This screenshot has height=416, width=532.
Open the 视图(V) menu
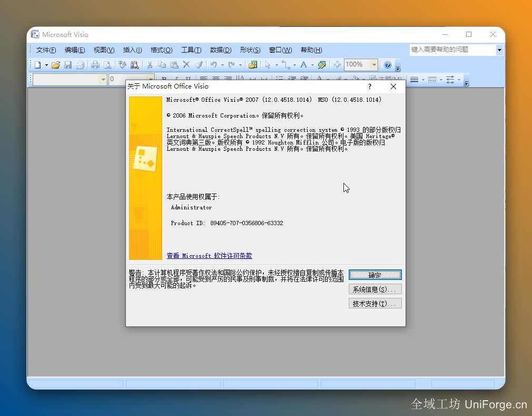coord(104,50)
